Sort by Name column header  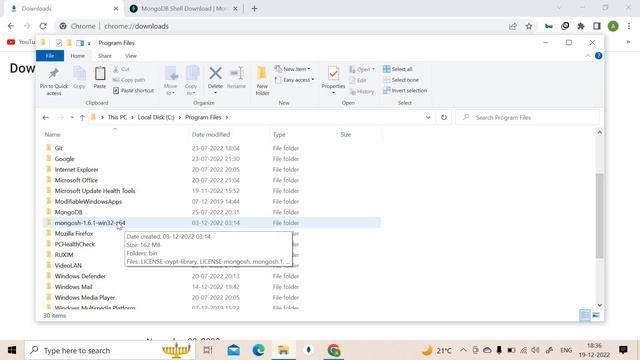click(x=53, y=135)
